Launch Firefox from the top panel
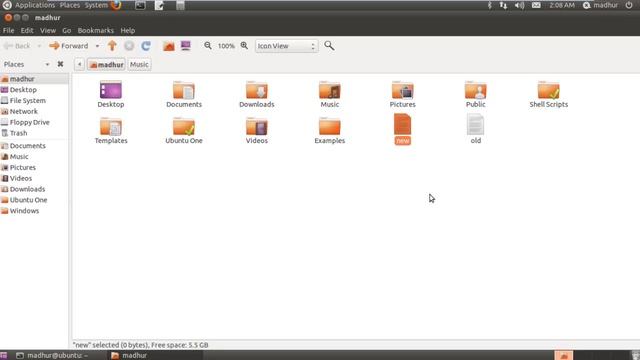 point(116,5)
